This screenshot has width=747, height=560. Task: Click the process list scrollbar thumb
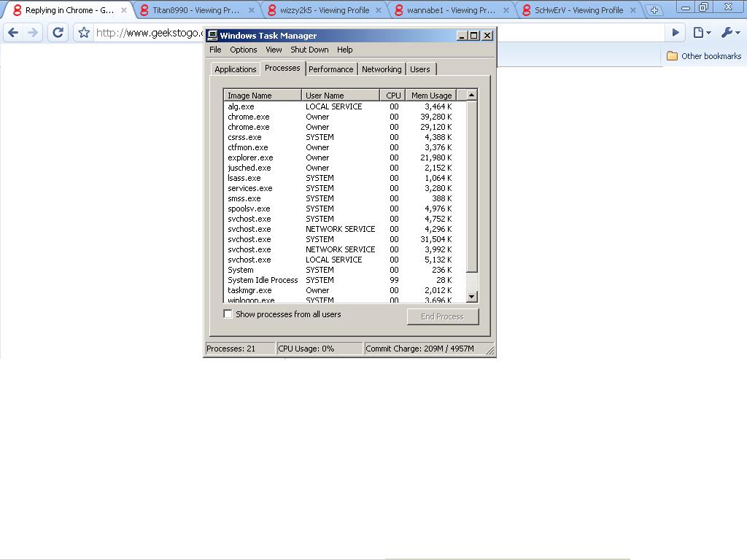[x=472, y=187]
